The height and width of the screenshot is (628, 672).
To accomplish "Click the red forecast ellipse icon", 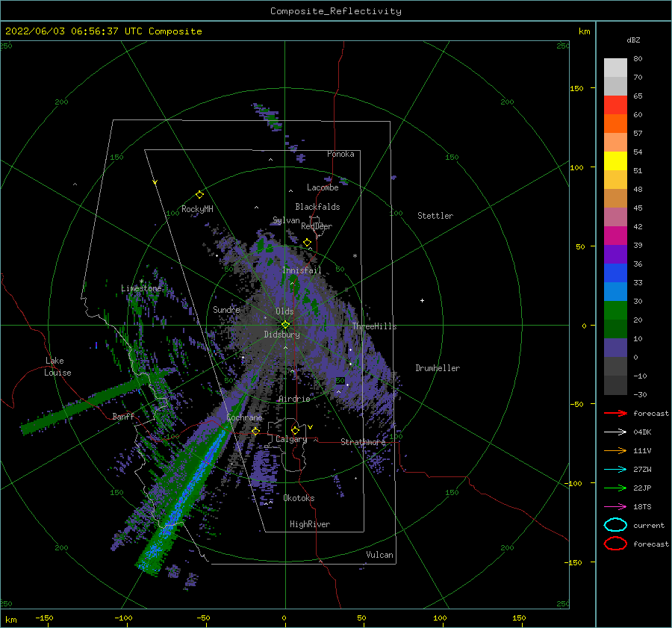I will tap(615, 544).
